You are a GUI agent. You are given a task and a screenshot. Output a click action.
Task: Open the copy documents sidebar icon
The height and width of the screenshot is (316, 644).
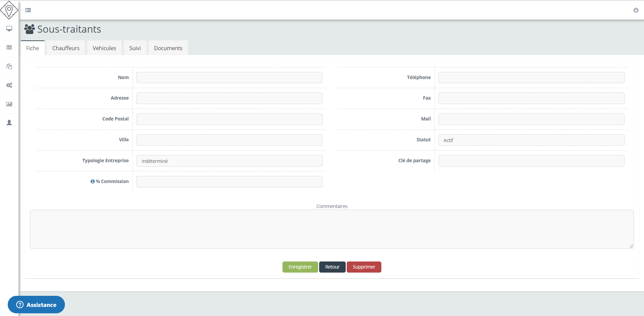pyautogui.click(x=9, y=66)
